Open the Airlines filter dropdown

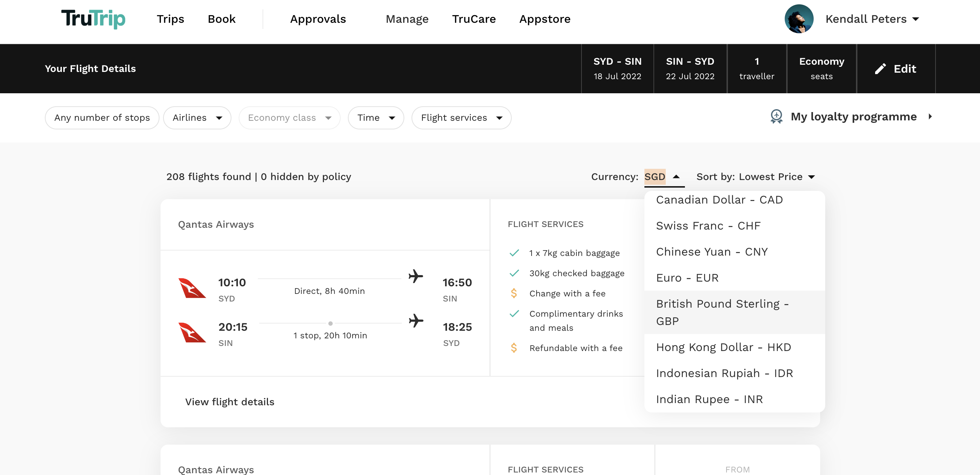click(x=197, y=118)
